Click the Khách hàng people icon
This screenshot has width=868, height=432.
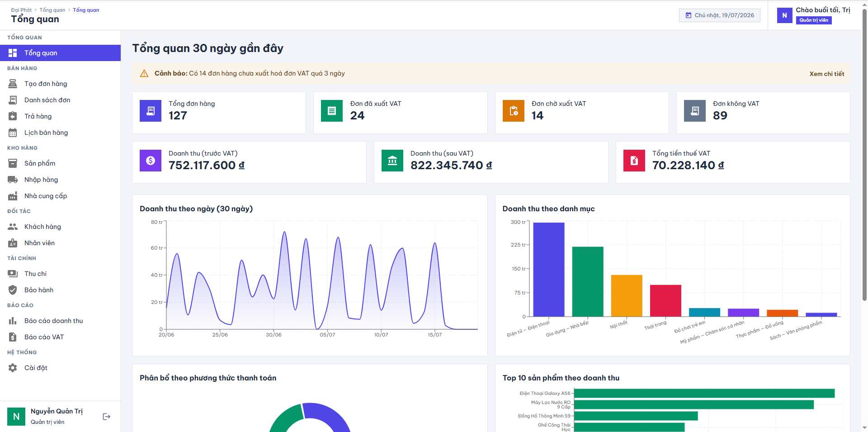[x=13, y=227]
